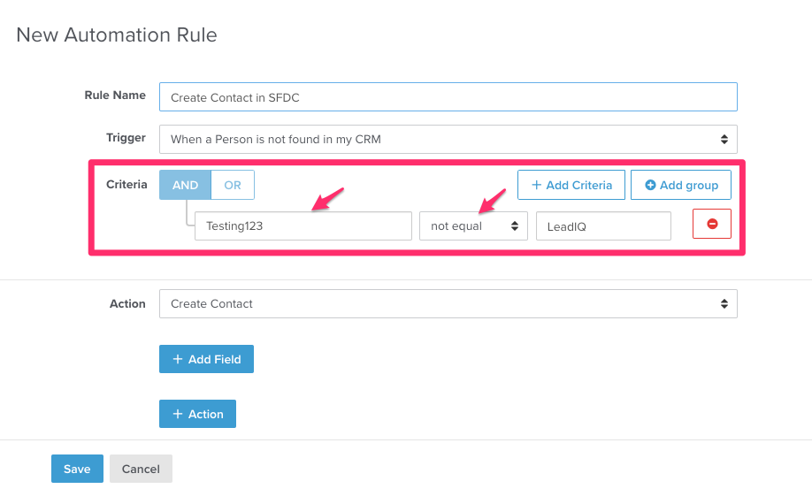Click the Rule Name label

pos(115,95)
